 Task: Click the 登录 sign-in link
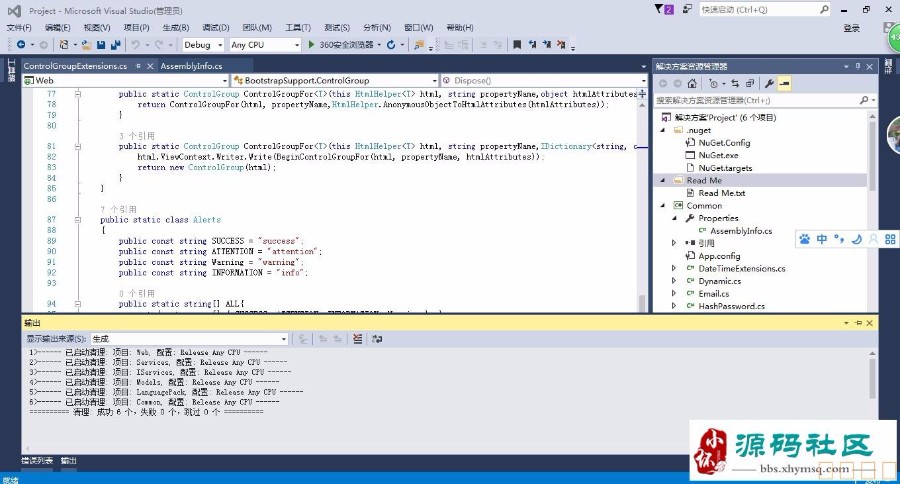pyautogui.click(x=852, y=28)
